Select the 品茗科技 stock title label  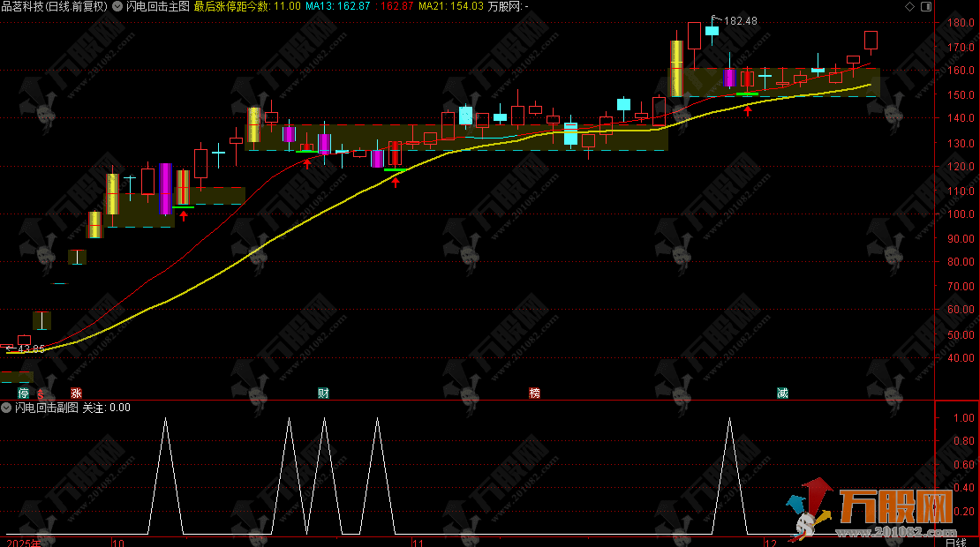[25, 6]
